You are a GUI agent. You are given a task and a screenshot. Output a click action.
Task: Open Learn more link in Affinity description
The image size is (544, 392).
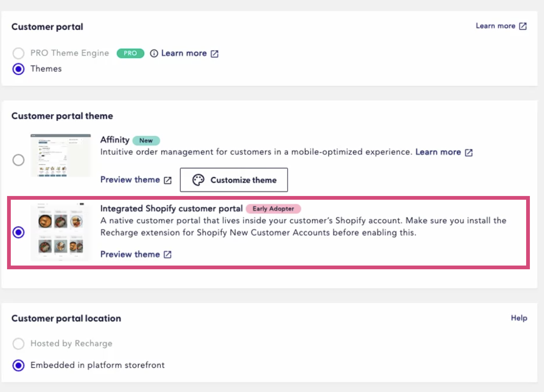point(438,152)
